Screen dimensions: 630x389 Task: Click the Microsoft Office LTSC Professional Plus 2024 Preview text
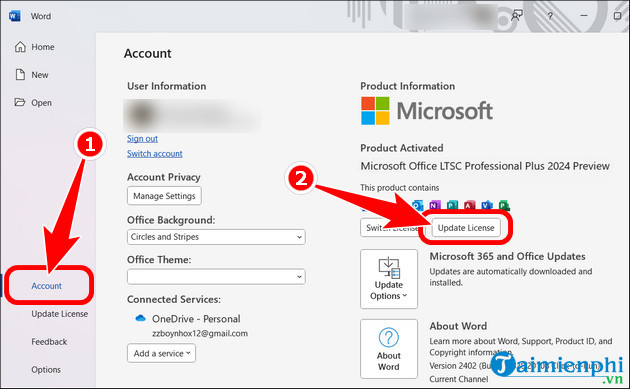(485, 166)
